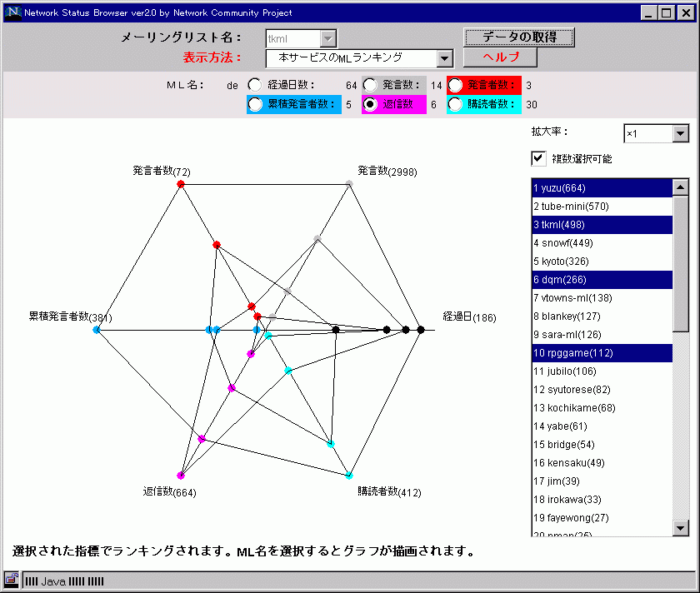Select the 経過日数 radio button
The image size is (700, 593).
(x=254, y=84)
